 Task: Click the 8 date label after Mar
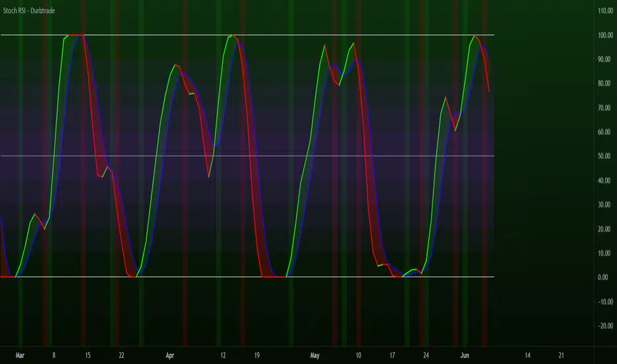54,355
